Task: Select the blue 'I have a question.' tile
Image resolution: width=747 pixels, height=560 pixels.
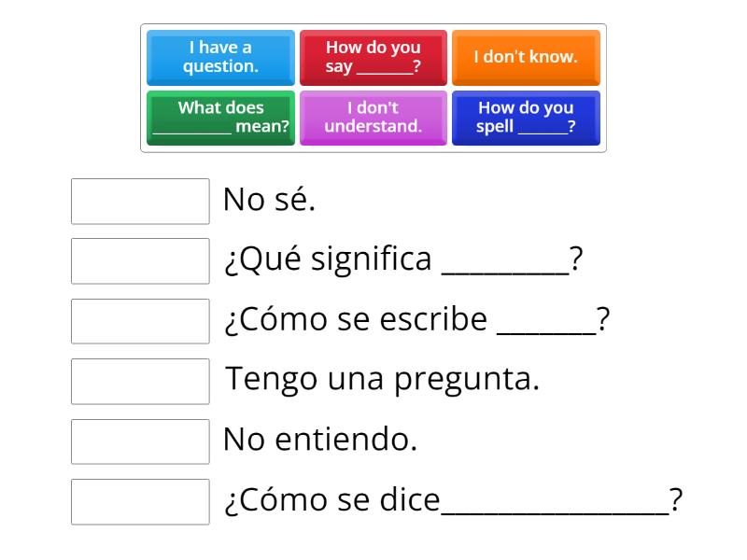Action: (220, 57)
